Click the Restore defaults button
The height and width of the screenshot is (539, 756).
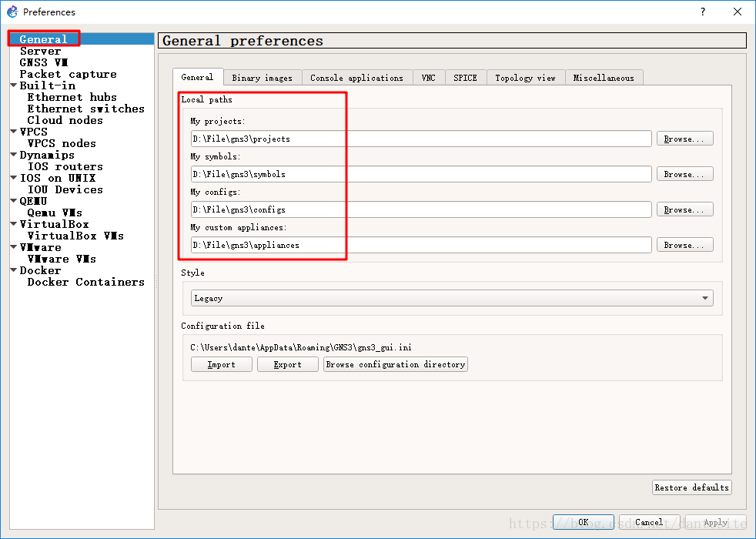coord(691,487)
